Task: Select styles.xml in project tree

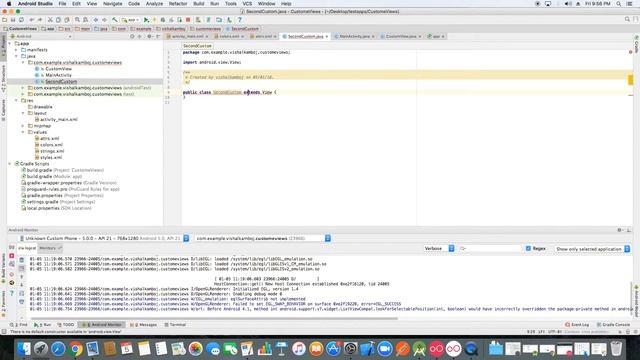Action: pyautogui.click(x=51, y=158)
